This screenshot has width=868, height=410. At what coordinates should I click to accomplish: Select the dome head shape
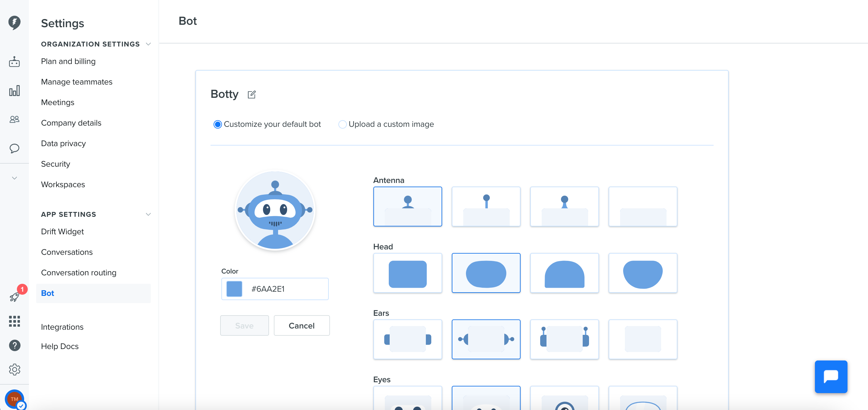coord(564,273)
